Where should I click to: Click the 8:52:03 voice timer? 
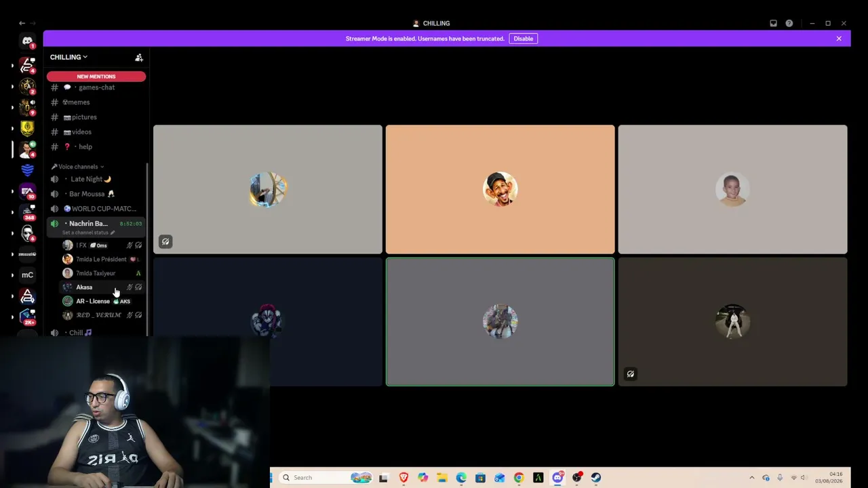coord(131,224)
